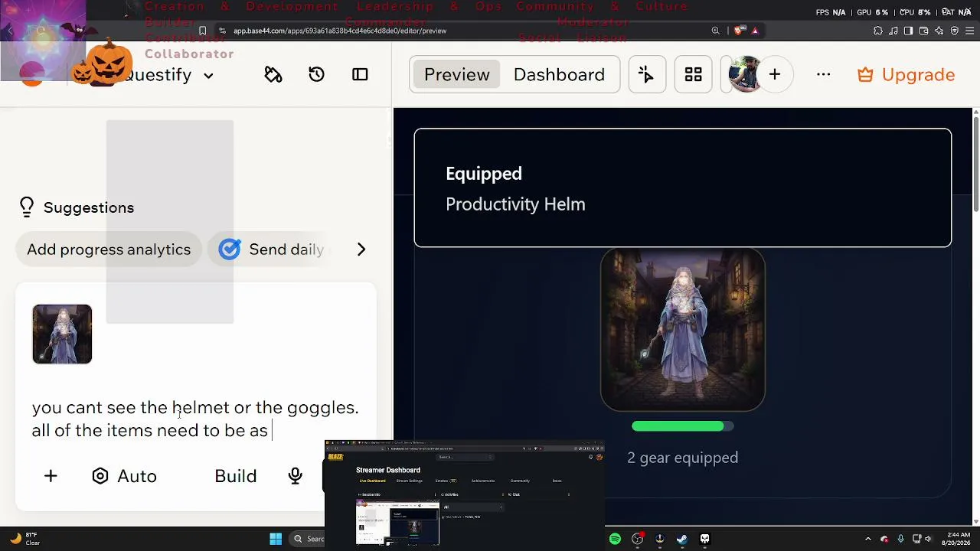Click the zoom magnifier icon in address bar
This screenshot has height=551, width=980.
click(x=716, y=31)
